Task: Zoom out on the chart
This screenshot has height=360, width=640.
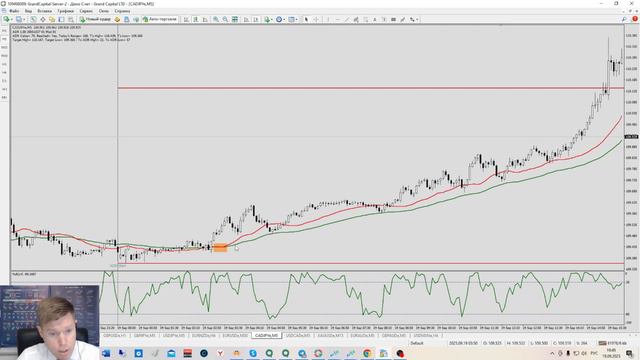Action: (225, 19)
